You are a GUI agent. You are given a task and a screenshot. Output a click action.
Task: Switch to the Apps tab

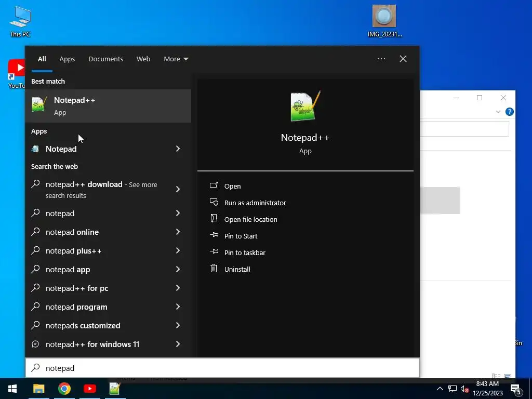67,59
